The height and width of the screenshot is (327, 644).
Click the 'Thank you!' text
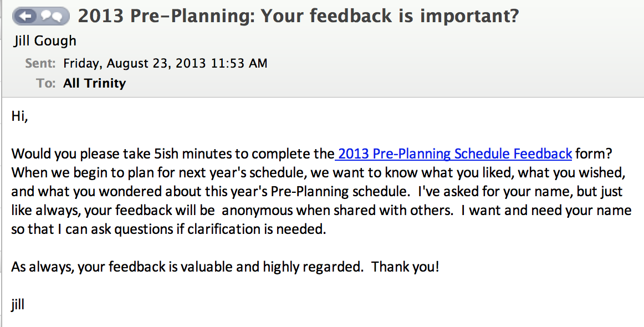(x=405, y=267)
